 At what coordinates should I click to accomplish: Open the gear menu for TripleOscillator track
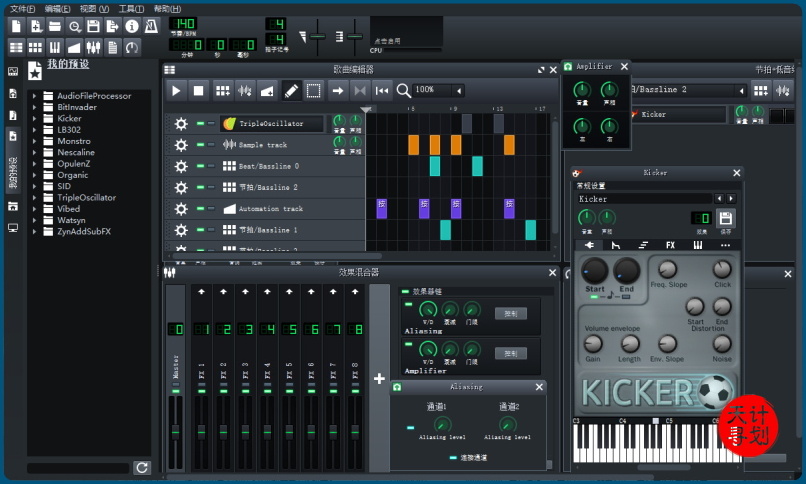[181, 124]
